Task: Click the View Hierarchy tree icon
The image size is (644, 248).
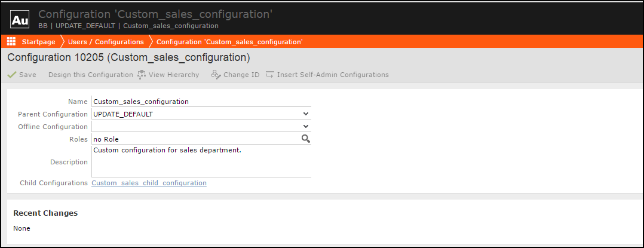Action: (x=142, y=75)
